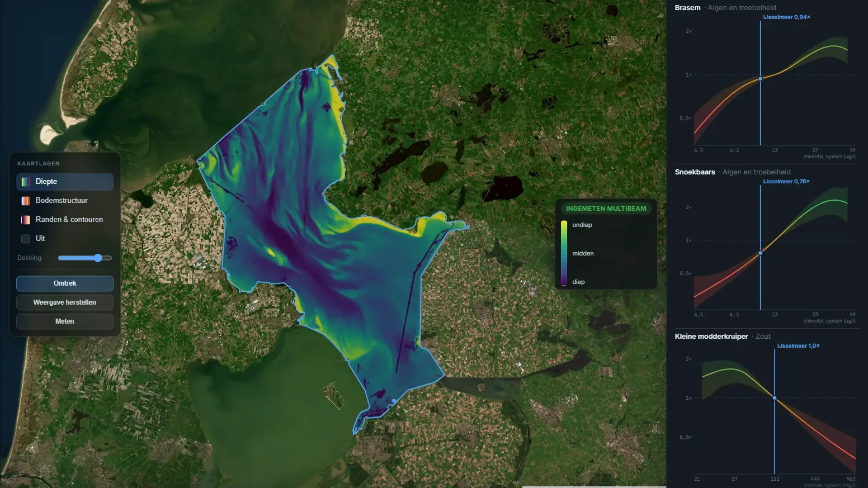
Task: Click the depth legend gradient bar
Action: [564, 253]
